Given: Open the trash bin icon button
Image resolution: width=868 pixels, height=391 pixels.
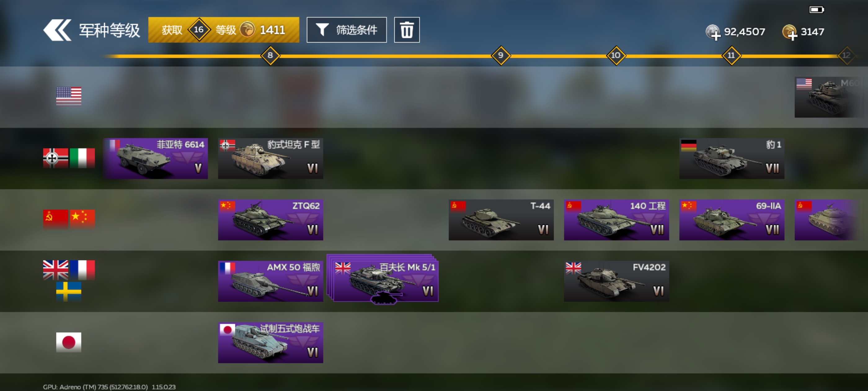Looking at the screenshot, I should click(x=407, y=30).
